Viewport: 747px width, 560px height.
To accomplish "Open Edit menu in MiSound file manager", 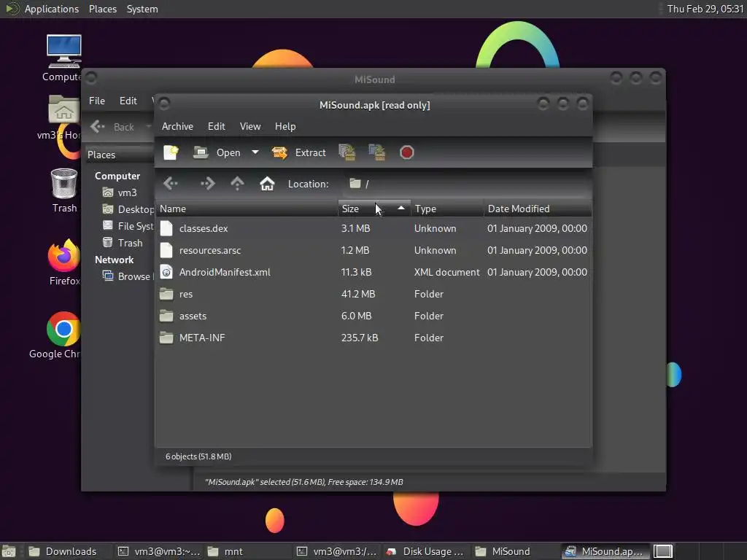I will coord(128,101).
